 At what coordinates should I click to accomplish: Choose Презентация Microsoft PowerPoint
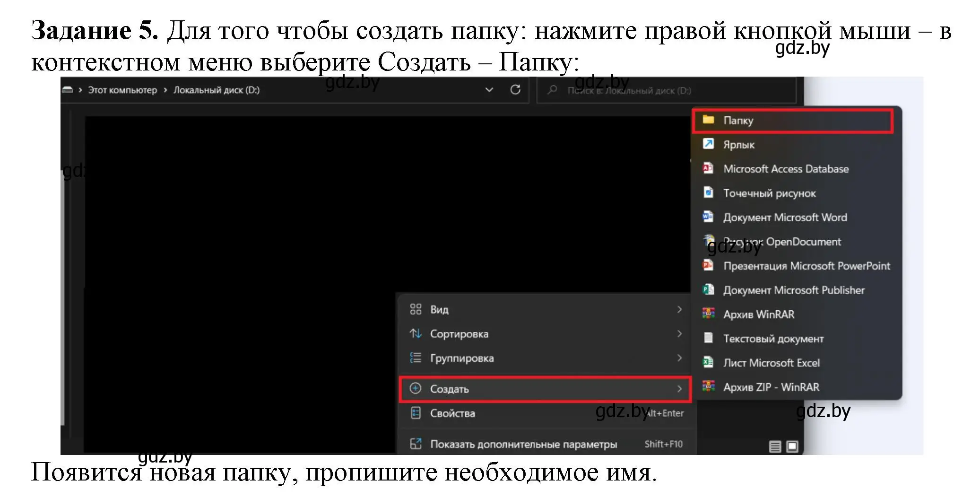click(x=792, y=266)
